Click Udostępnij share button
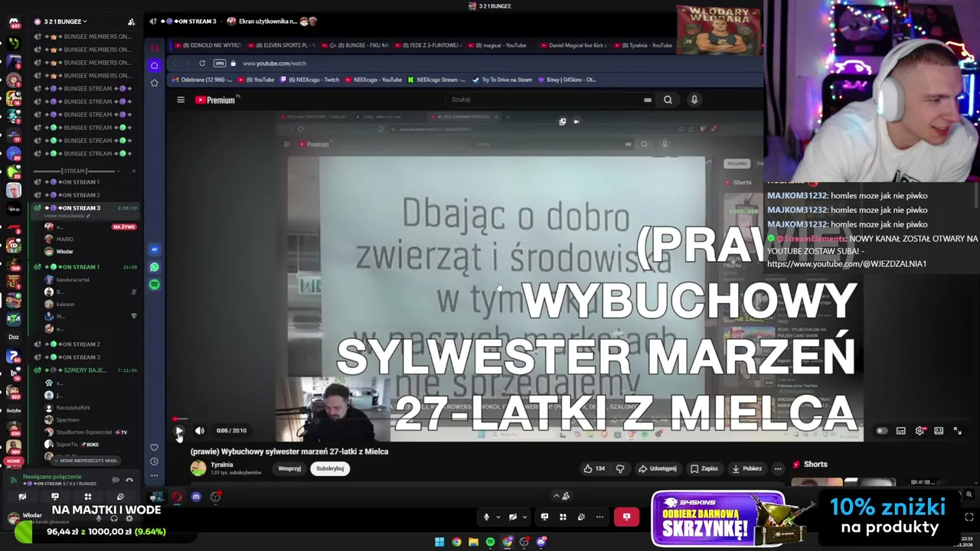The height and width of the screenshot is (551, 980). 658,468
